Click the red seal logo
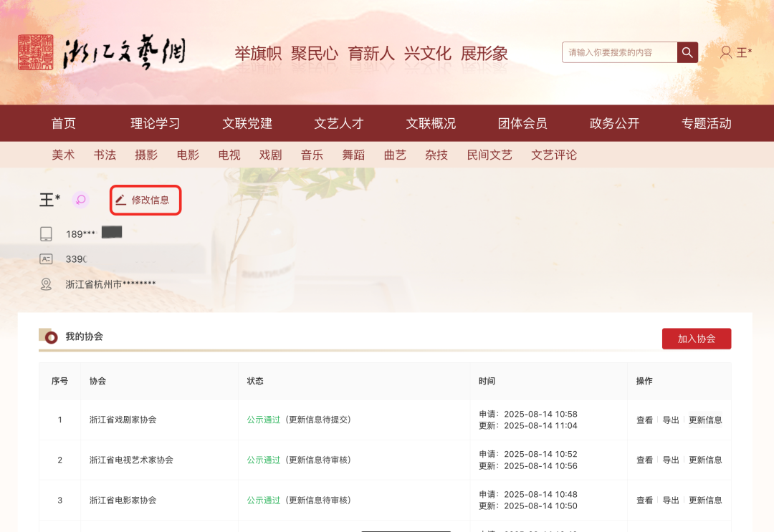 (x=36, y=52)
